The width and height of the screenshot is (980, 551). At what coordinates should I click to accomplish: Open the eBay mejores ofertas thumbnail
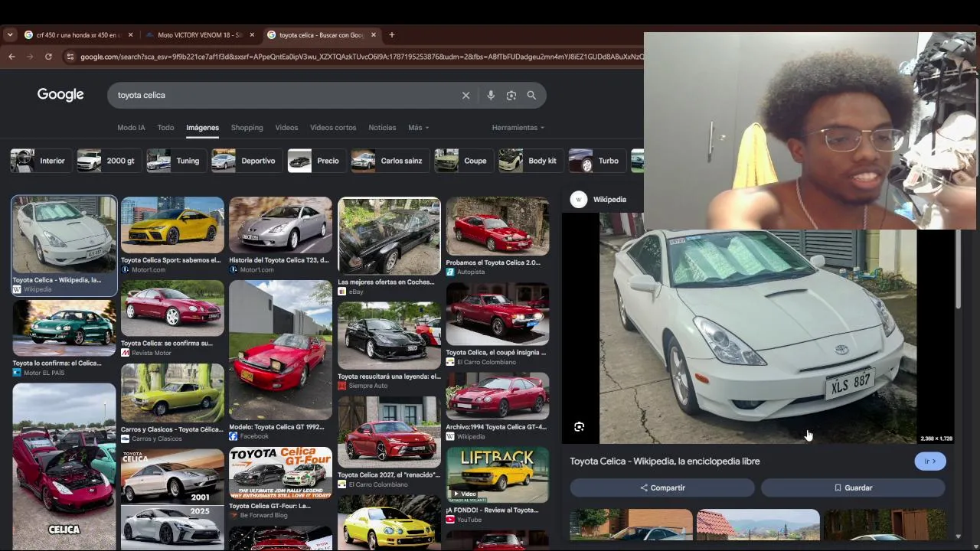click(389, 236)
